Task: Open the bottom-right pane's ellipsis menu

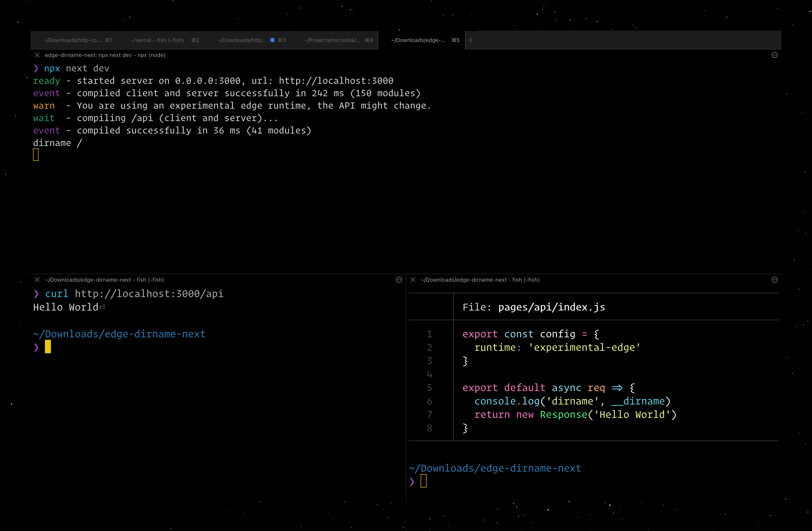Action: click(x=775, y=280)
